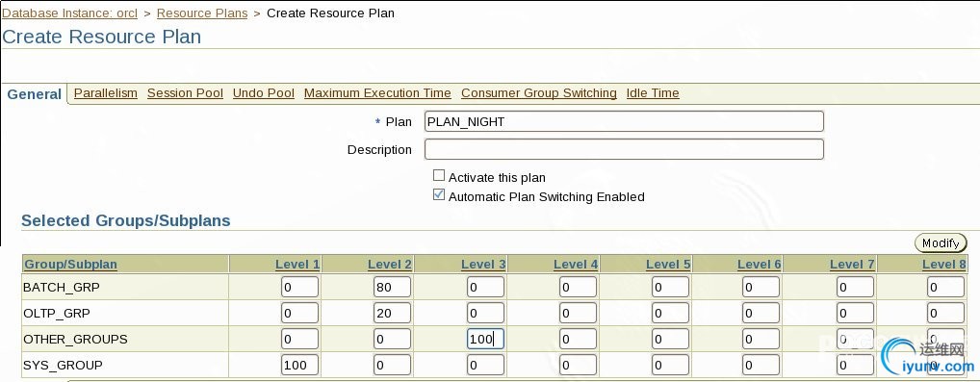
Task: Click the Modify button
Action: [941, 243]
